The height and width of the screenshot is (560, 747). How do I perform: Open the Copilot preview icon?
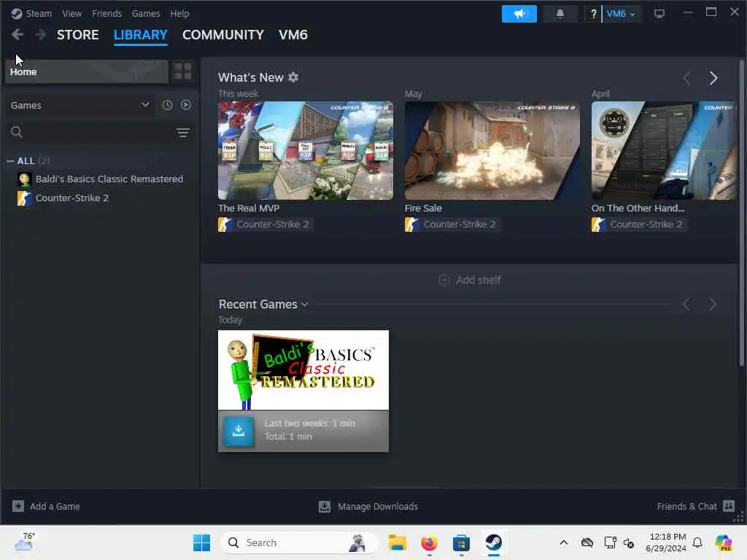[x=724, y=542]
